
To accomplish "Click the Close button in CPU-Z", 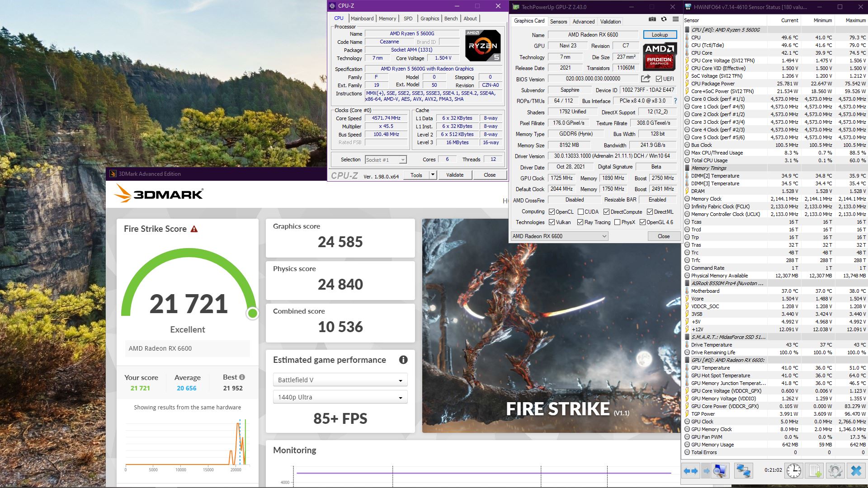I will tap(490, 175).
